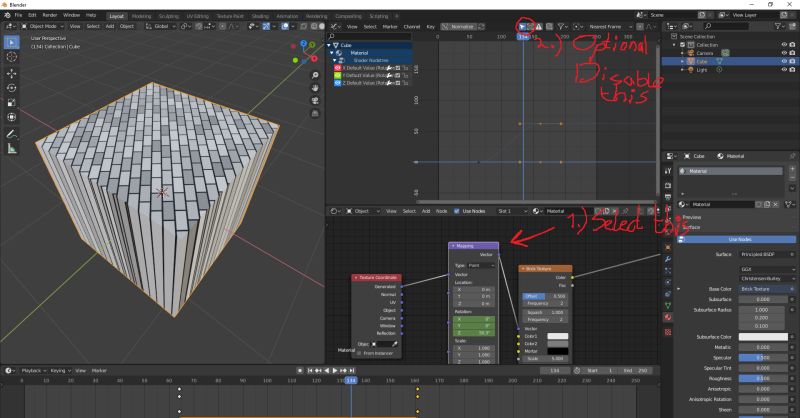Screen dimensions: 800x418
Task: Jump to the timeline's last frame
Action: (352, 371)
